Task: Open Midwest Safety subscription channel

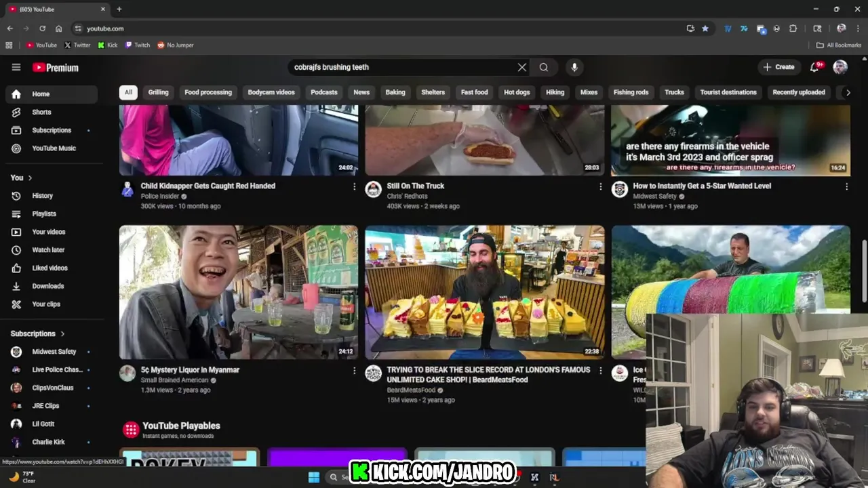Action: click(52, 352)
